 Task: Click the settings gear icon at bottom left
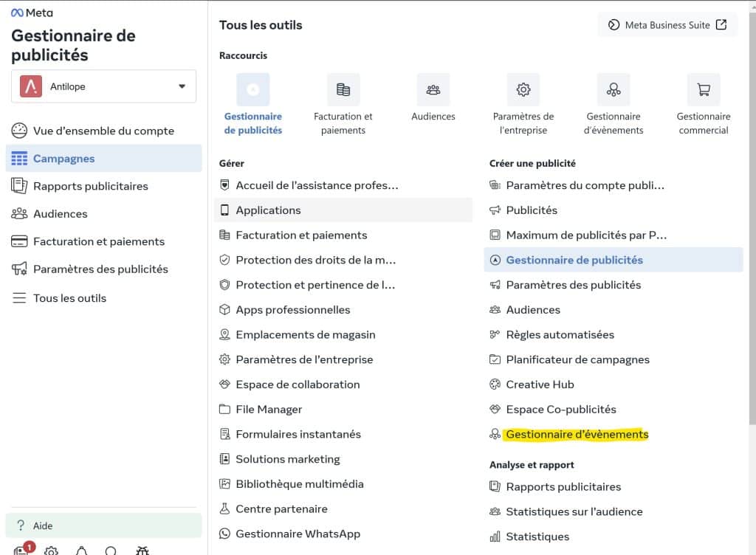[x=51, y=550]
